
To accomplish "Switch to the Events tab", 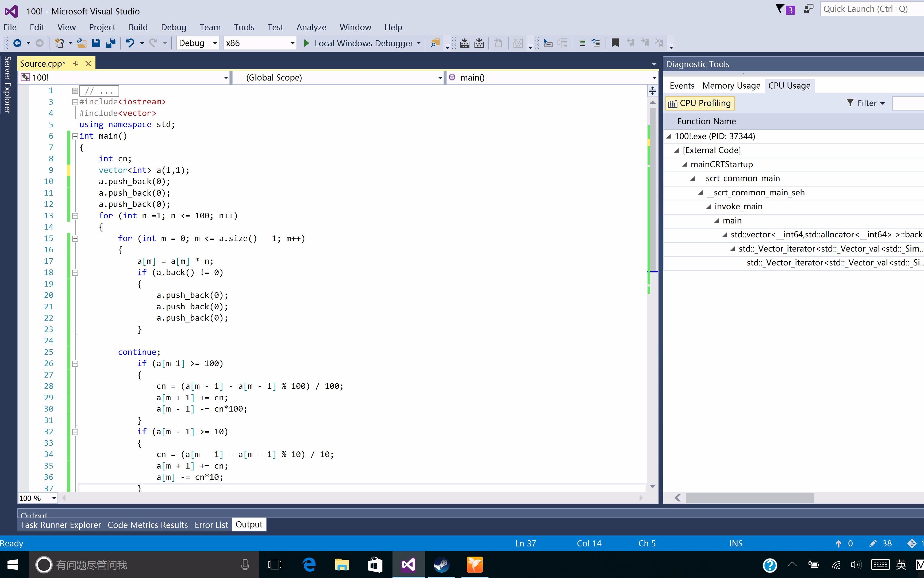I will (682, 86).
